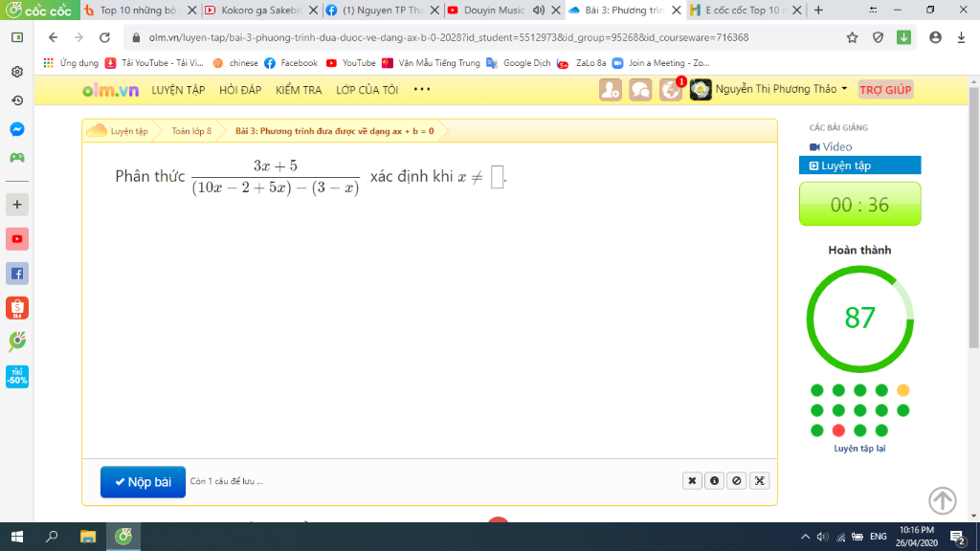Open a new browser tab
Screen dimensions: 980x551
pos(819,10)
